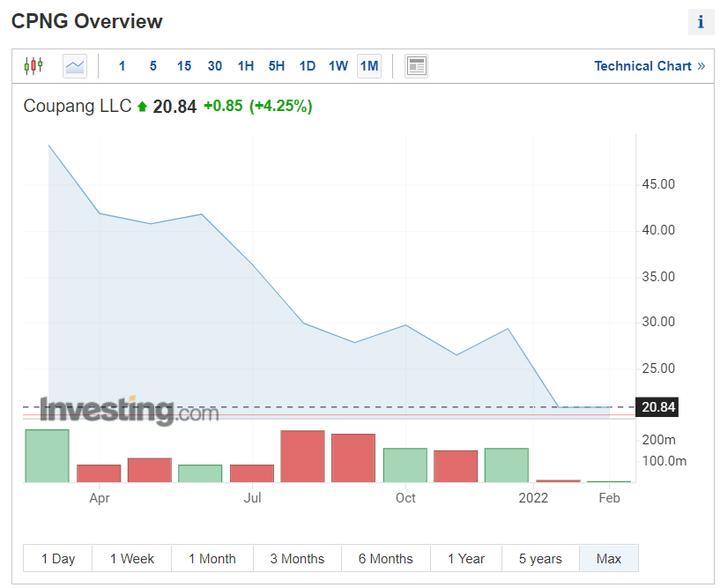Click the (+4.25%) percent change

click(280, 106)
